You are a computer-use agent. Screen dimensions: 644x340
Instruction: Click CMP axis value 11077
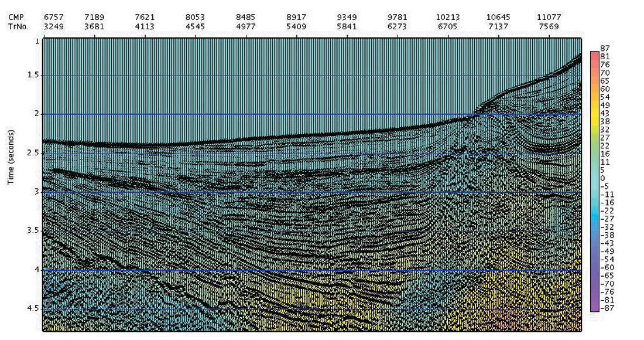[x=549, y=17]
